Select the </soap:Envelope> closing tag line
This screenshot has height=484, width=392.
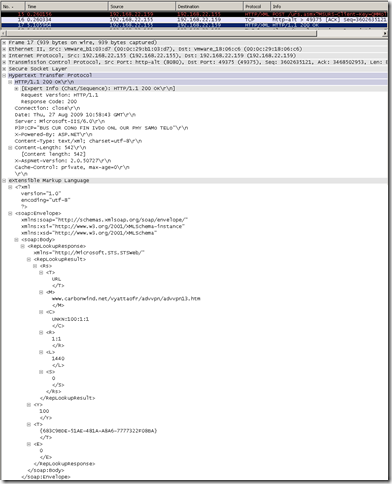pos(46,477)
